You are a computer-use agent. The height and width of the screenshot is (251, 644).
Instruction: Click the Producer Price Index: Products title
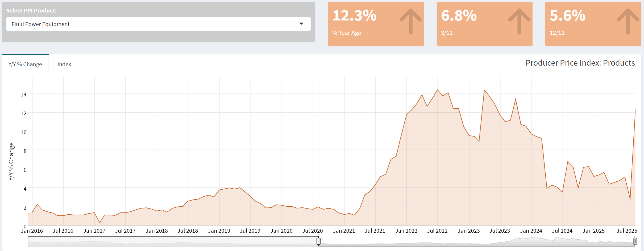(580, 63)
